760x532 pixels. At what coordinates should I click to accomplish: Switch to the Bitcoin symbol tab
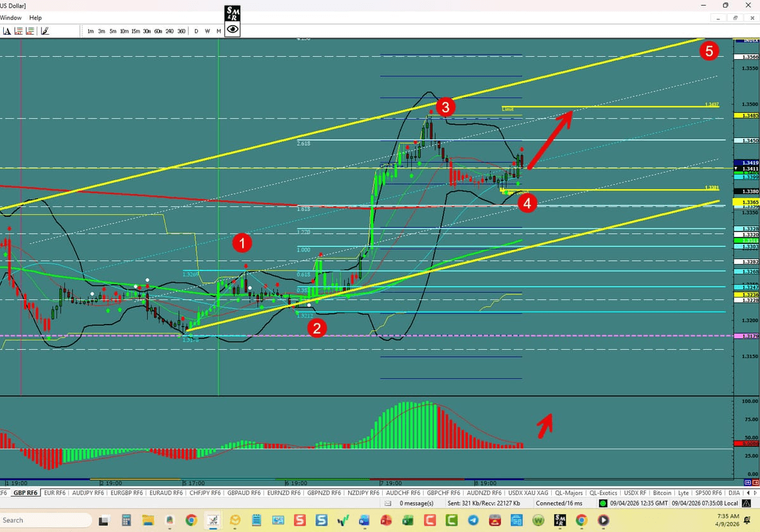(x=662, y=492)
